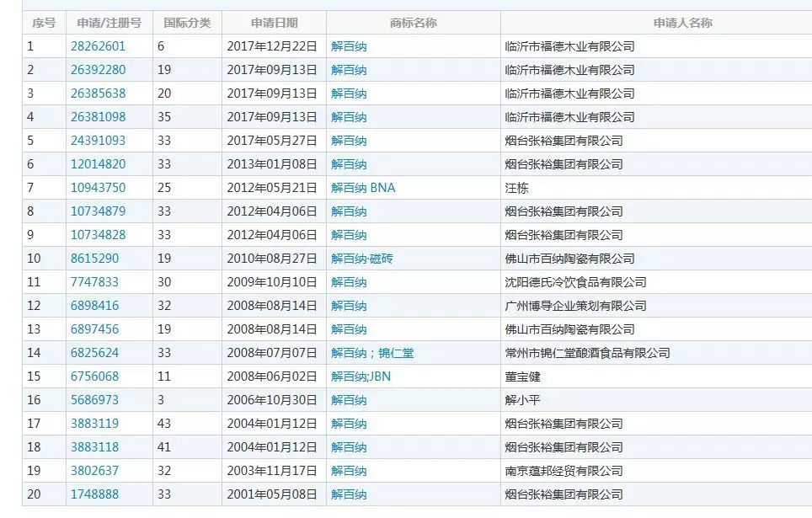Open registration number 10734828
Image resolution: width=812 pixels, height=518 pixels.
pos(98,235)
